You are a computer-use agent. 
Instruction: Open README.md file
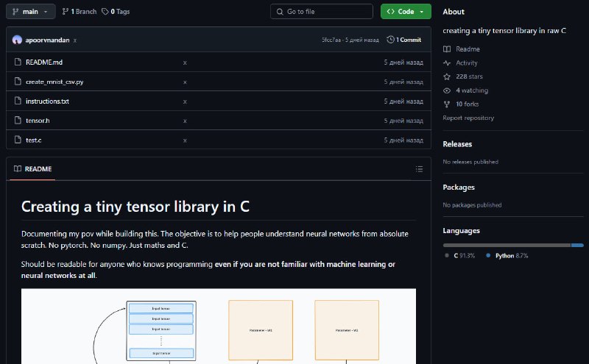point(44,63)
